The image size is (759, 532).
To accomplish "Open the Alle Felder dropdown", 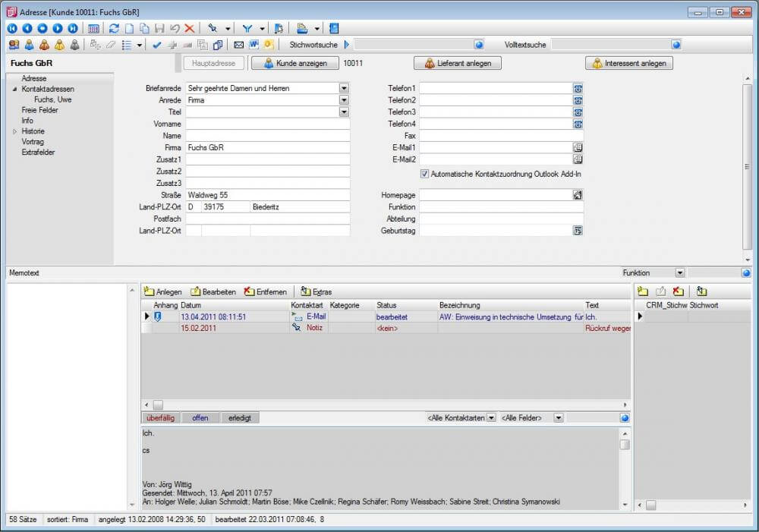I will point(559,418).
